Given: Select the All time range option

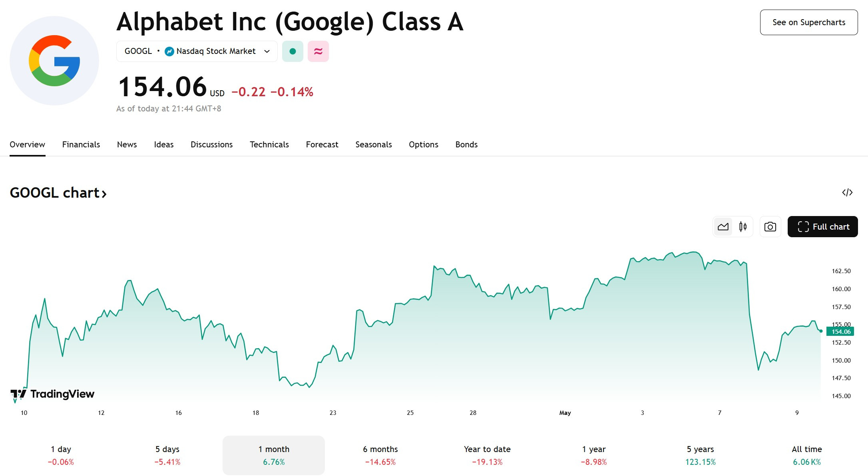Looking at the screenshot, I should tap(807, 455).
